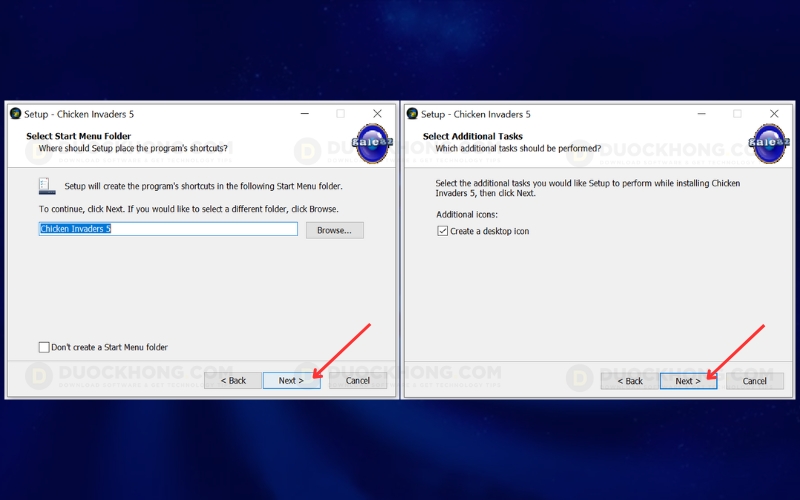Go Back in Select Additional Tasks window
This screenshot has height=500, width=800.
(630, 381)
